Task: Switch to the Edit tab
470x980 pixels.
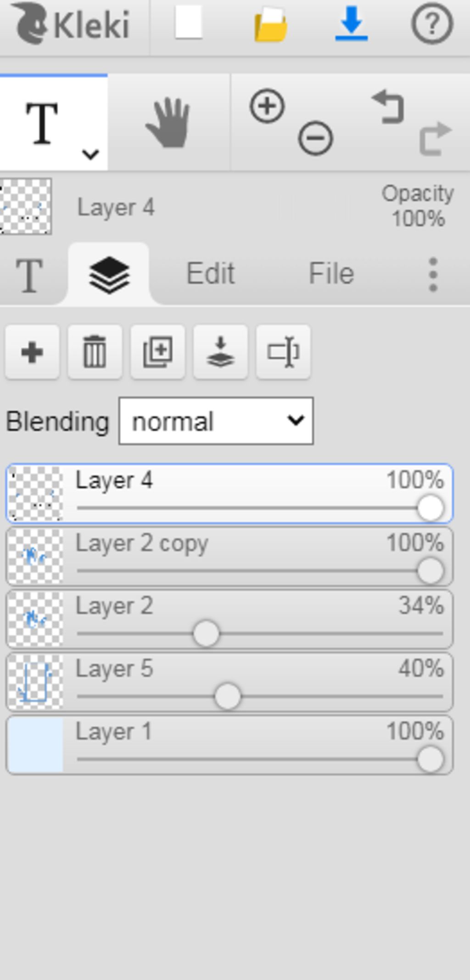Action: 211,274
